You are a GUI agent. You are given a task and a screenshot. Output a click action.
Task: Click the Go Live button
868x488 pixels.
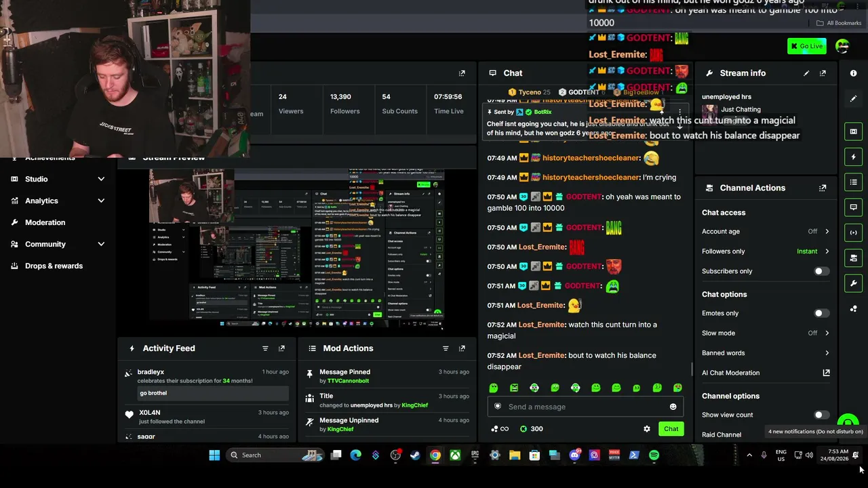[x=806, y=46]
